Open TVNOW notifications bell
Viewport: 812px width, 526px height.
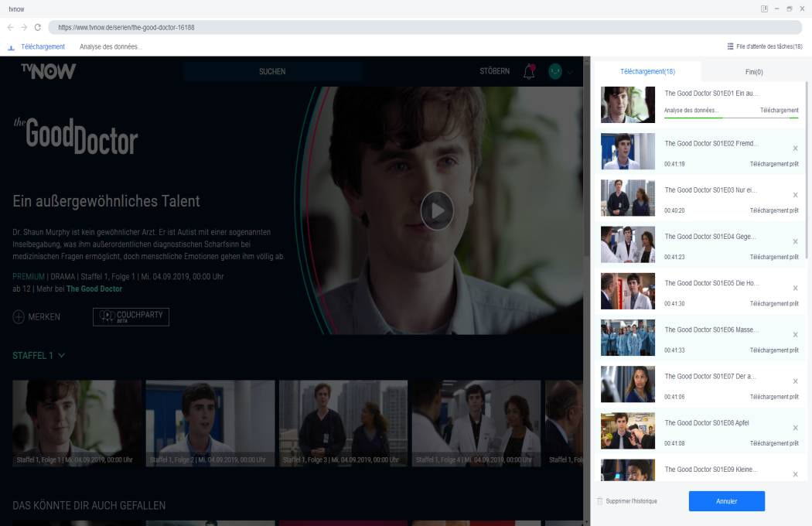[x=529, y=71]
